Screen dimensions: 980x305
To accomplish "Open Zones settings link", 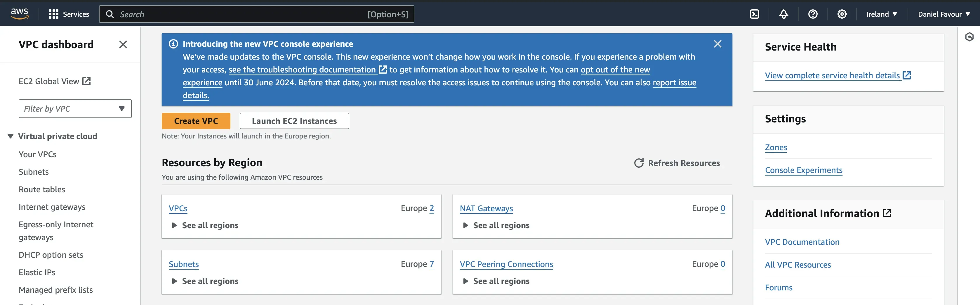I will 776,147.
